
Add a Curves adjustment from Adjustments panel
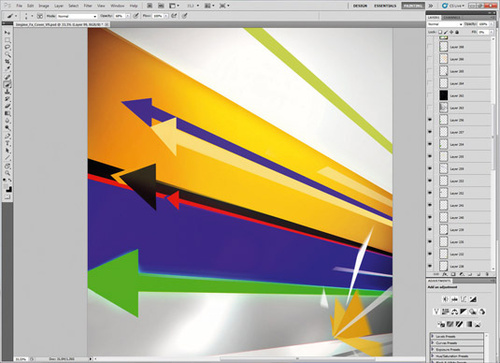[463, 299]
